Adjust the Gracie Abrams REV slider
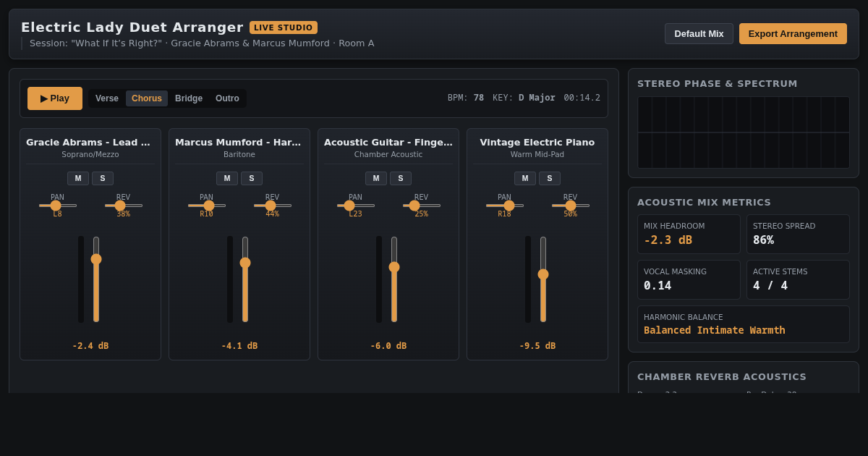 tap(124, 206)
